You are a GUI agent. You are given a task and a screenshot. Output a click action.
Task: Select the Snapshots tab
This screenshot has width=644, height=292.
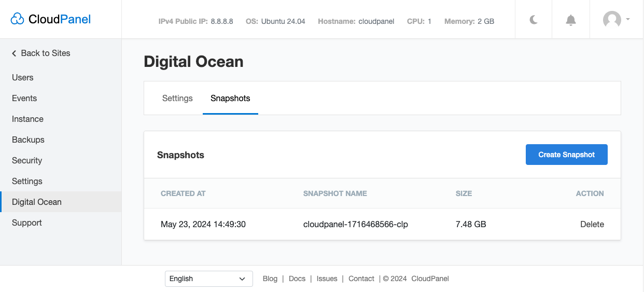click(x=230, y=98)
